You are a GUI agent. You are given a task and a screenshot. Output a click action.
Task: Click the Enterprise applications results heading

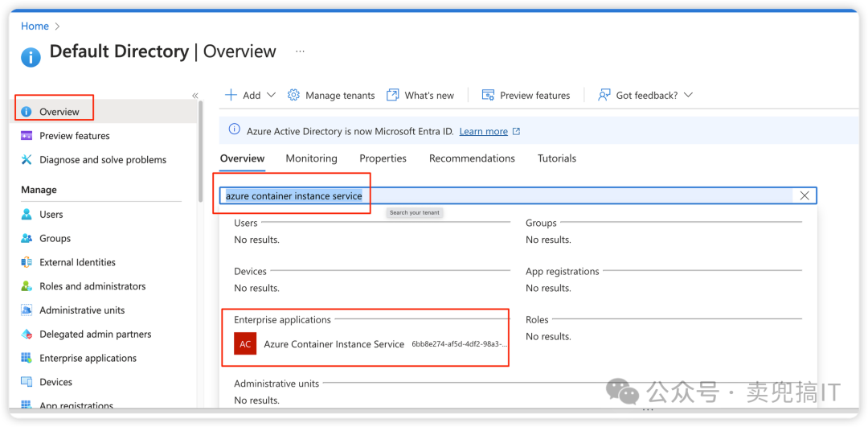tap(282, 319)
